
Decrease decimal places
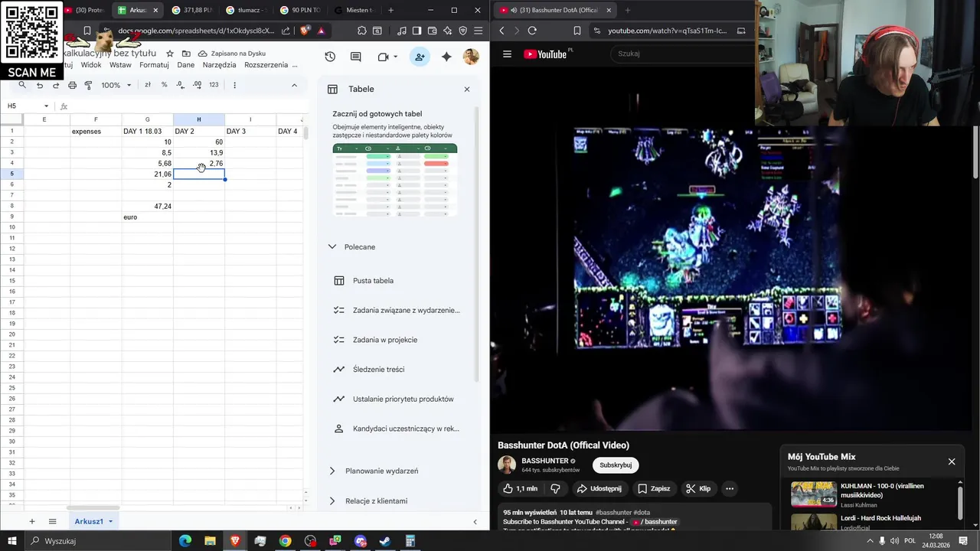coord(181,85)
